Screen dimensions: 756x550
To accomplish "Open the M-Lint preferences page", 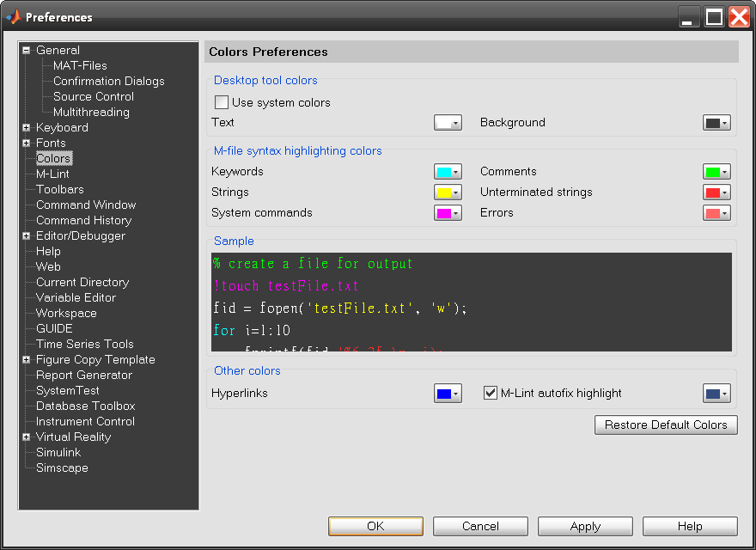I will [52, 174].
